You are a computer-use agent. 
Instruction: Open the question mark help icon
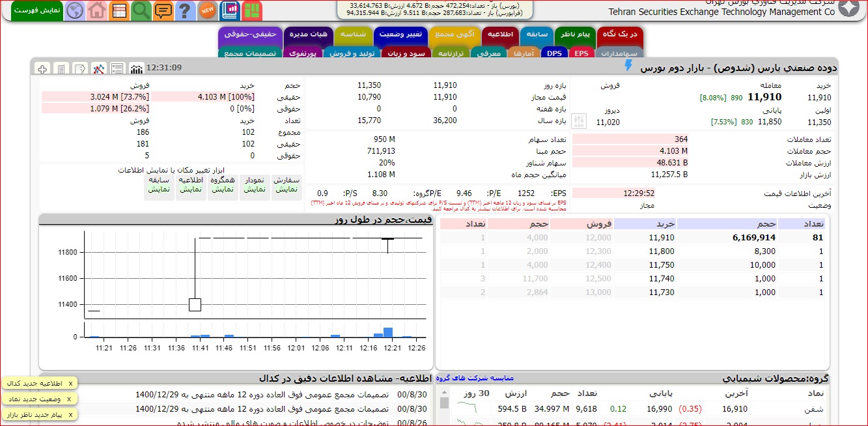[x=186, y=10]
